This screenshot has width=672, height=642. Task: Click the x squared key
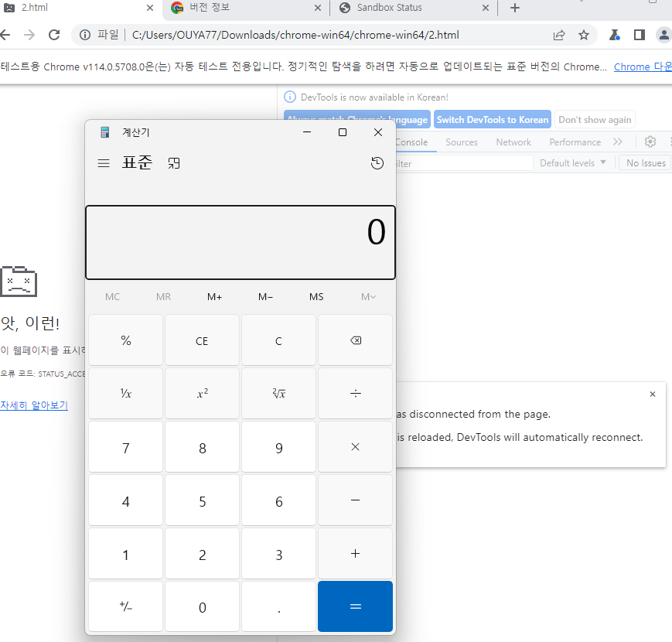click(x=202, y=394)
